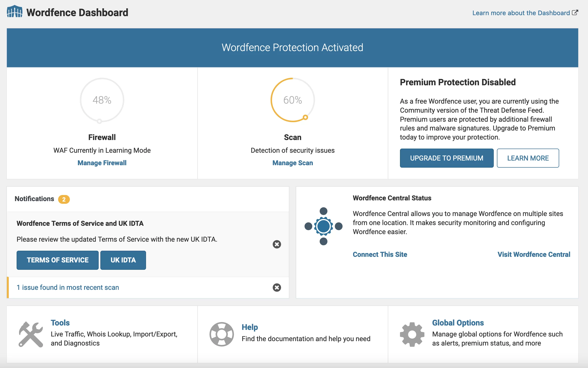This screenshot has height=368, width=588.
Task: Click UK IDTA button
Action: click(123, 260)
